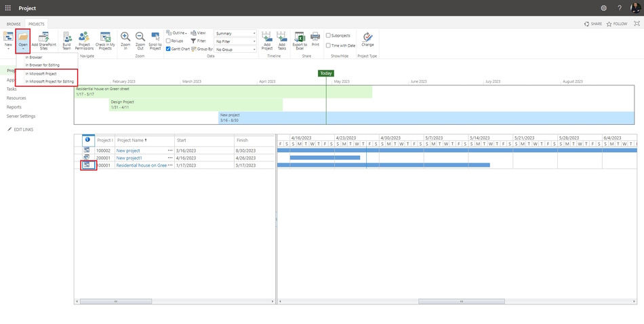Click the Change project type icon
The width and height of the screenshot is (644, 324).
(x=367, y=37)
